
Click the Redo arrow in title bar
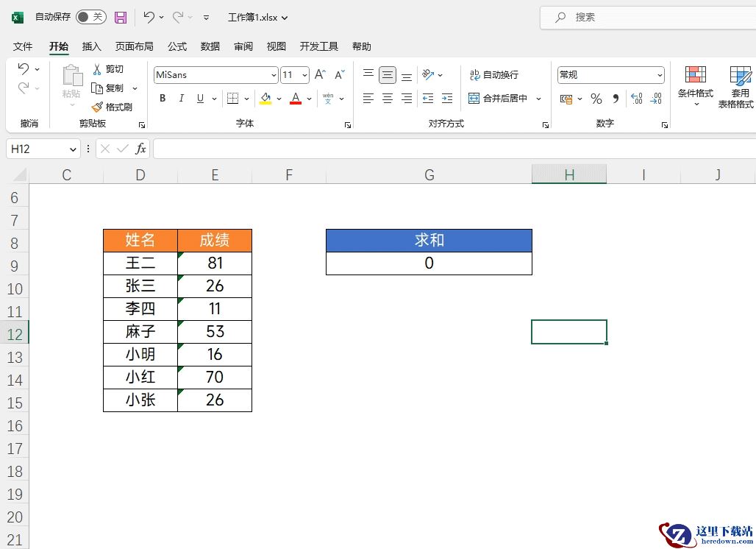178,18
